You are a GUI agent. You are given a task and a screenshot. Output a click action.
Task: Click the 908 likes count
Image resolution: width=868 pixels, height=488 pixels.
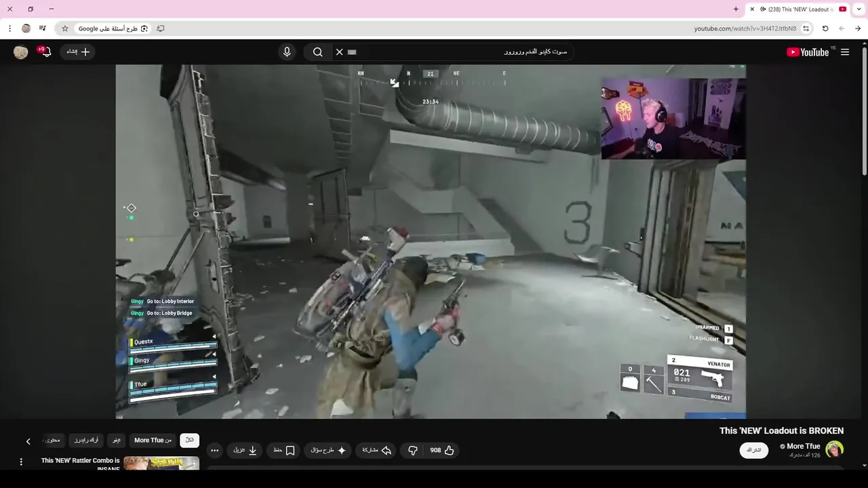click(435, 450)
